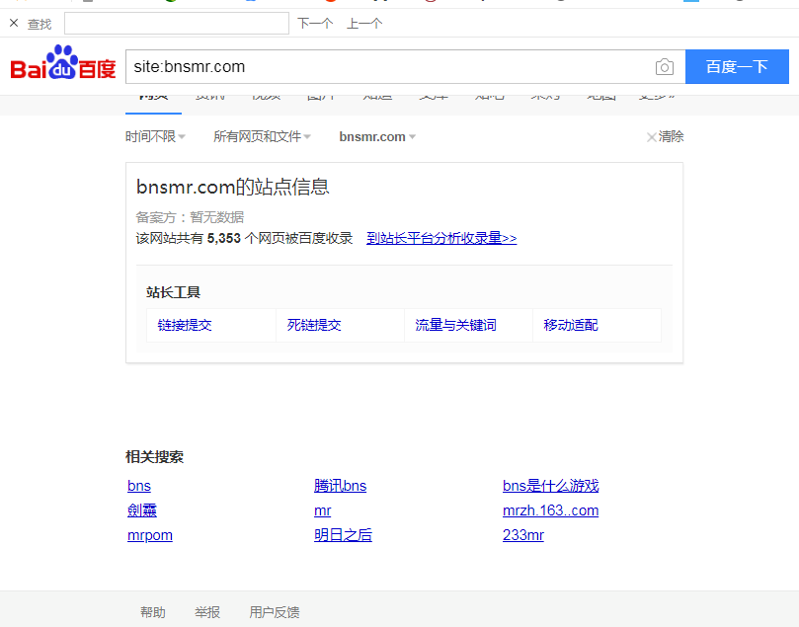Viewport: 799px width, 627px height.
Task: Click 用户反馈 footer link
Action: pos(274,612)
